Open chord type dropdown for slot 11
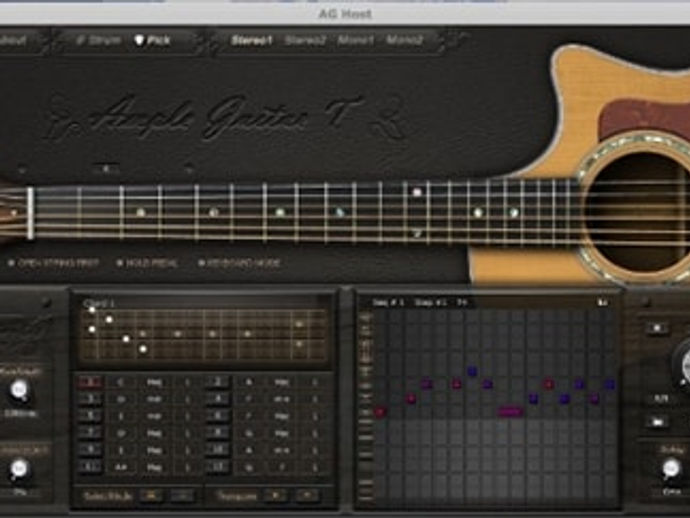 (154, 467)
